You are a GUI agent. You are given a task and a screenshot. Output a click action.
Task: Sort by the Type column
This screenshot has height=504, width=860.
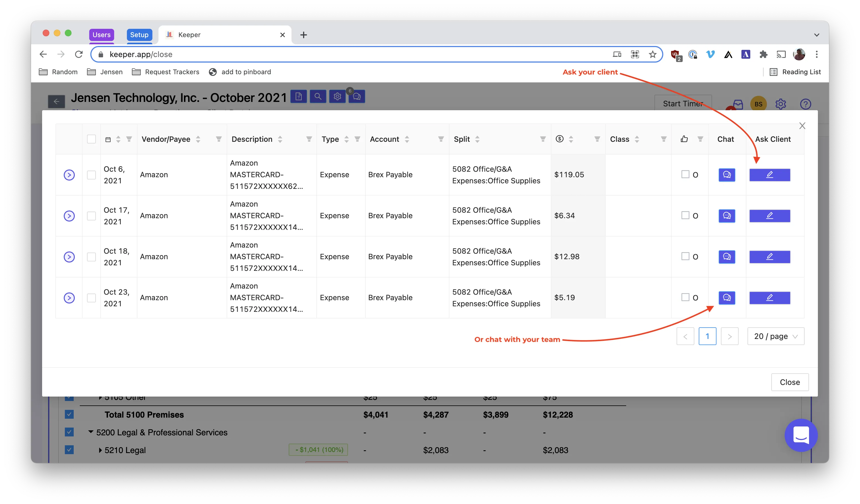coord(346,139)
